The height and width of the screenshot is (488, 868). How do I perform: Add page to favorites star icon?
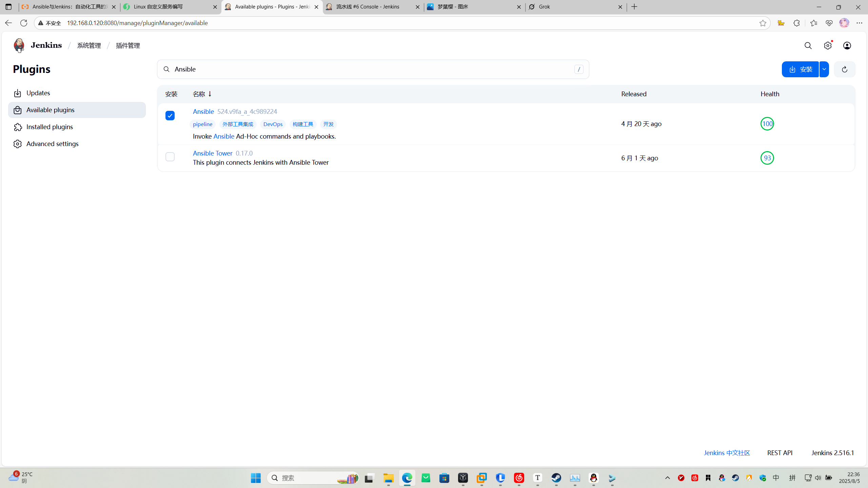pos(763,23)
